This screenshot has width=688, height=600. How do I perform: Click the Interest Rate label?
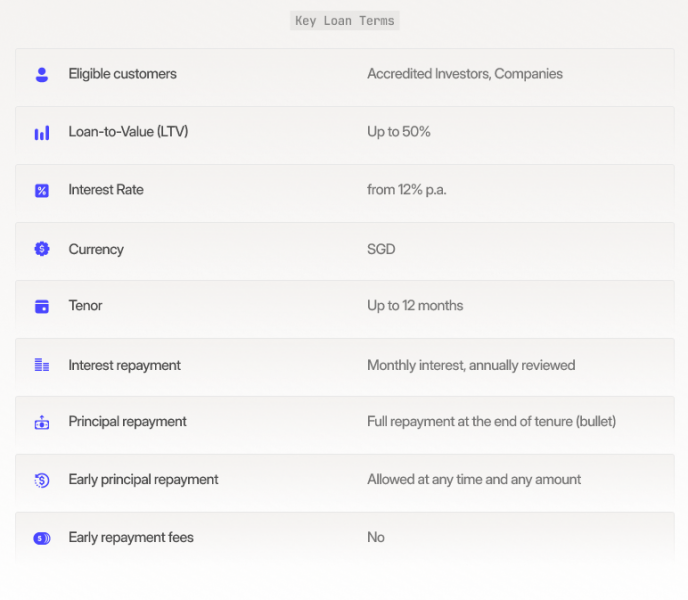click(106, 190)
